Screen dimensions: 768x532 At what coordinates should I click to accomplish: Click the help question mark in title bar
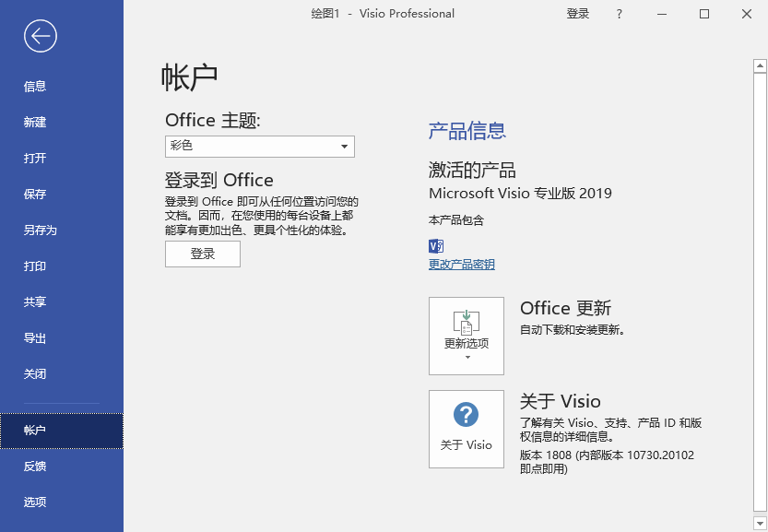tap(619, 14)
